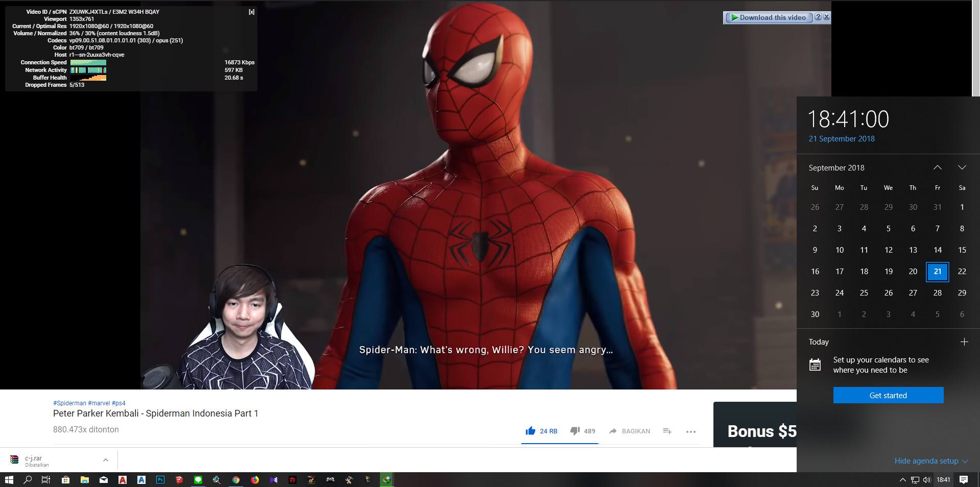Open the Windows Start menu
980x487 pixels.
[9, 480]
